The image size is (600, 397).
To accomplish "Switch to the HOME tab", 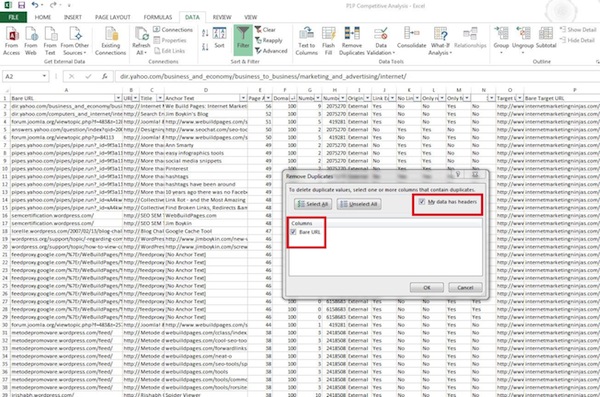I will click(x=43, y=17).
